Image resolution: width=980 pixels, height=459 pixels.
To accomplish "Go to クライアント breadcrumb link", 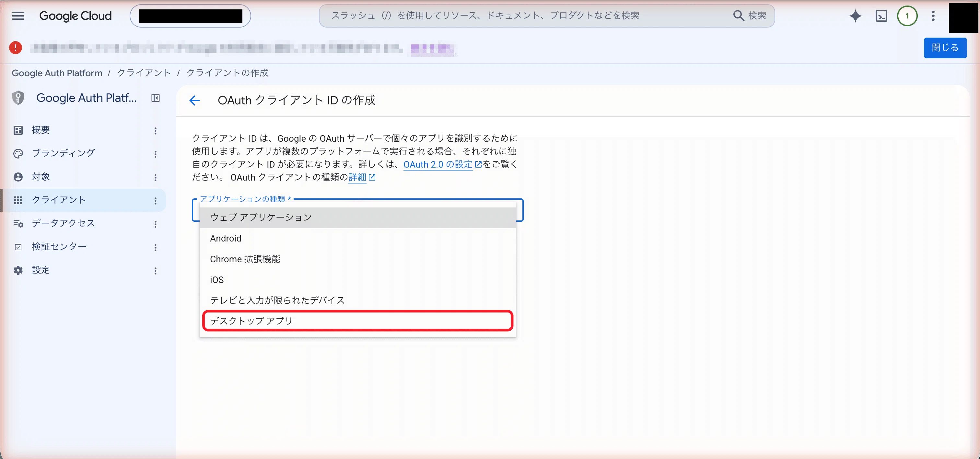I will 144,73.
